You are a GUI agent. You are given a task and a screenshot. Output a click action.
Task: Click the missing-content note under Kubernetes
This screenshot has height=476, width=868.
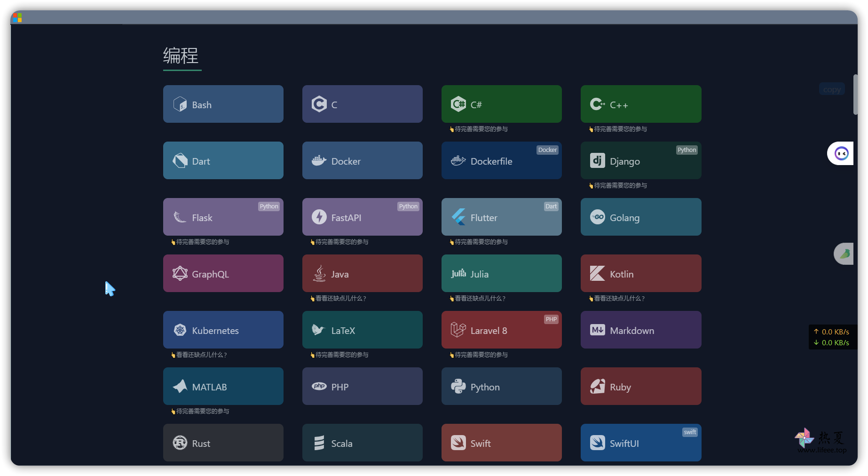click(199, 355)
